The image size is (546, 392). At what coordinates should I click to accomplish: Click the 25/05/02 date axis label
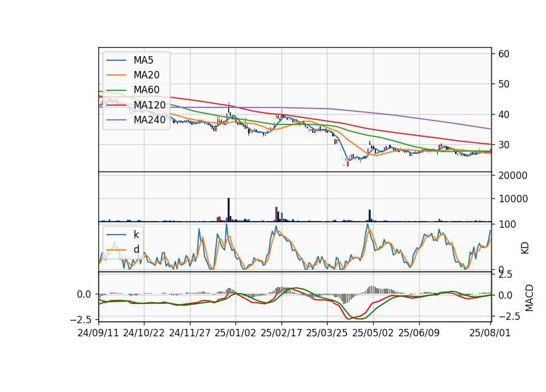point(373,333)
